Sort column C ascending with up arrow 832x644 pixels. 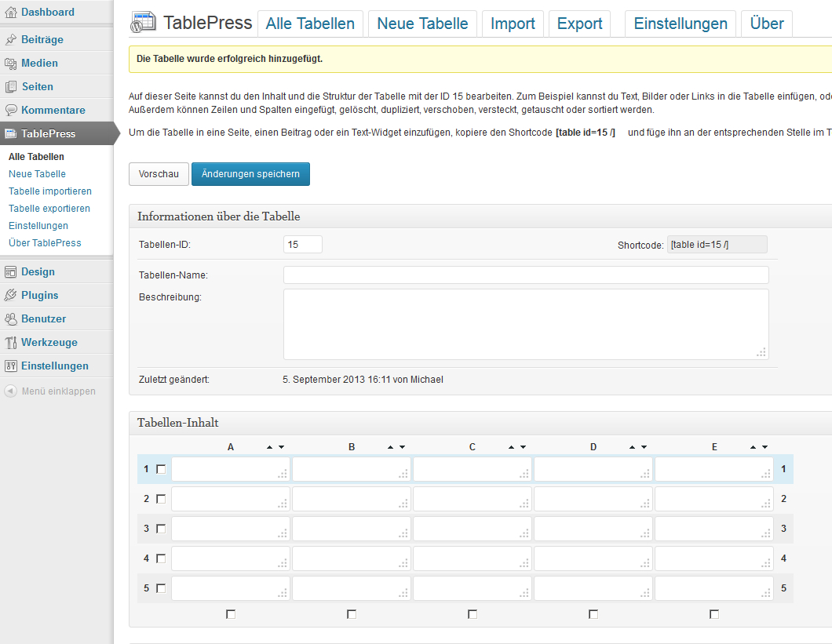[x=512, y=447]
